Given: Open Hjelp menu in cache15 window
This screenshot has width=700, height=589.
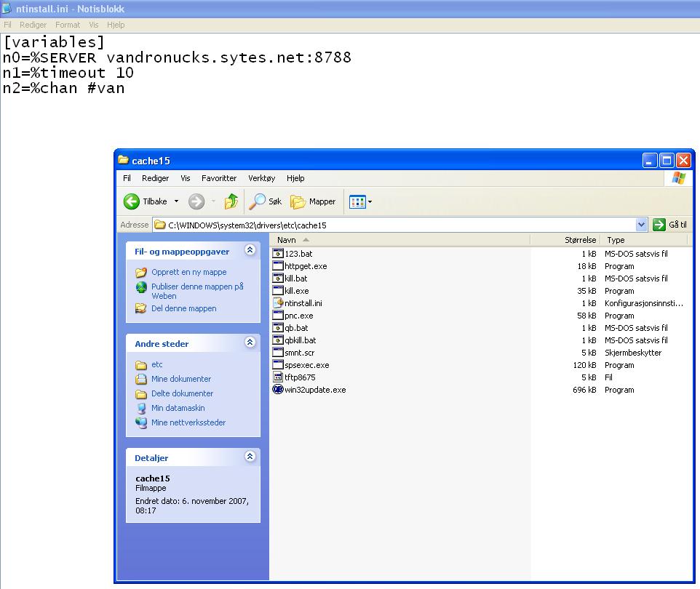Looking at the screenshot, I should pyautogui.click(x=295, y=178).
